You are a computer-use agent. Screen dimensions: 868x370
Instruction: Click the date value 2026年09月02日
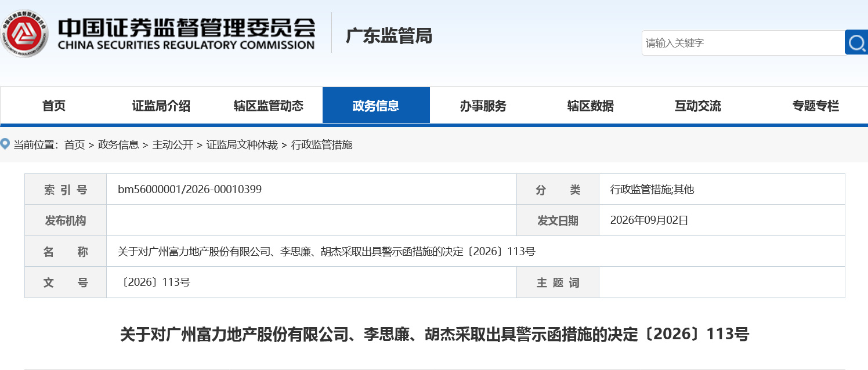[x=649, y=220]
